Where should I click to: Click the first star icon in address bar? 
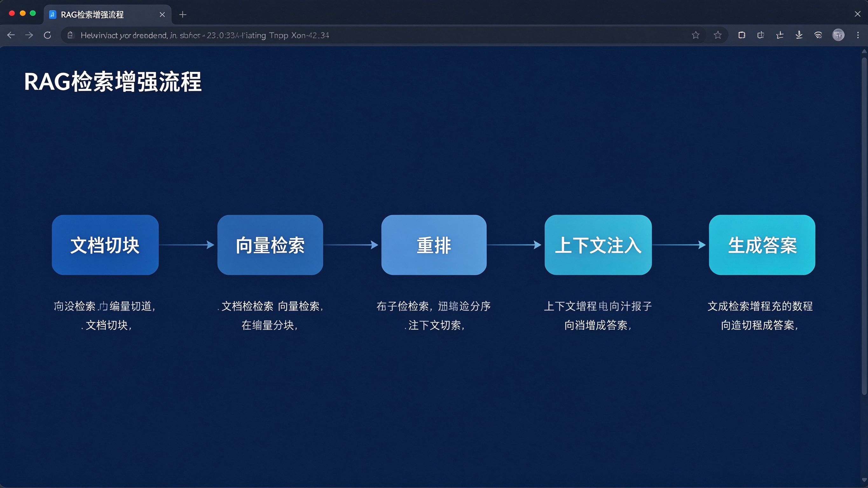[x=695, y=35]
